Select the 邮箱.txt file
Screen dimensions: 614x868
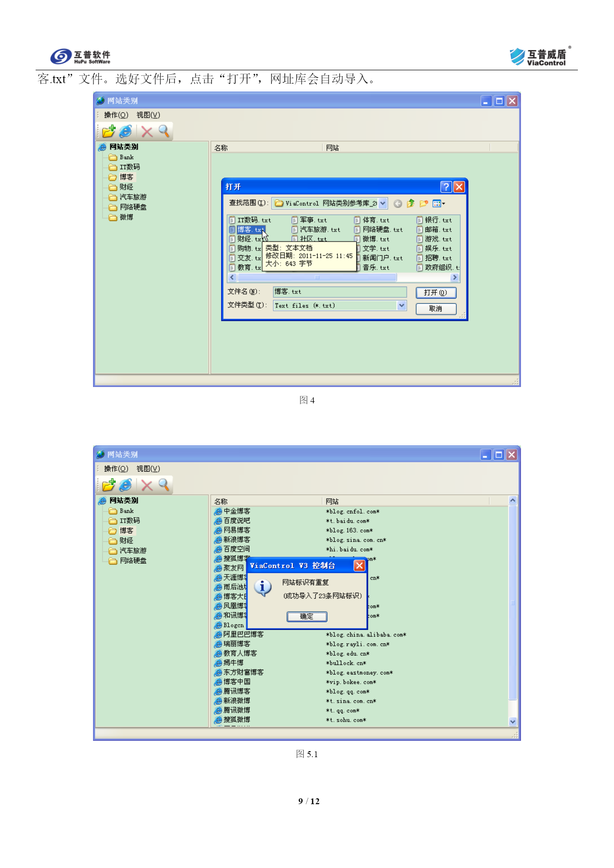[x=434, y=230]
